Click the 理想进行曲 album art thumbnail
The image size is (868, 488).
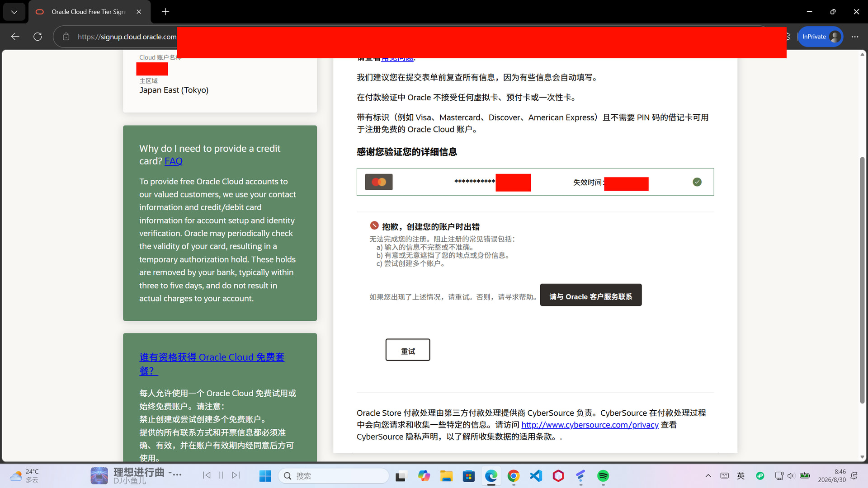(99, 476)
